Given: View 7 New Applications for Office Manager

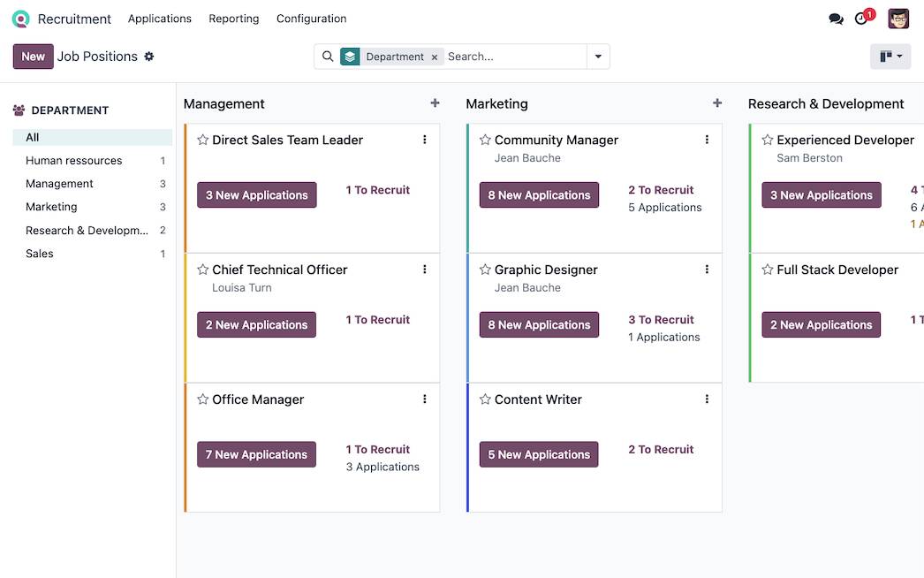Looking at the screenshot, I should point(256,454).
